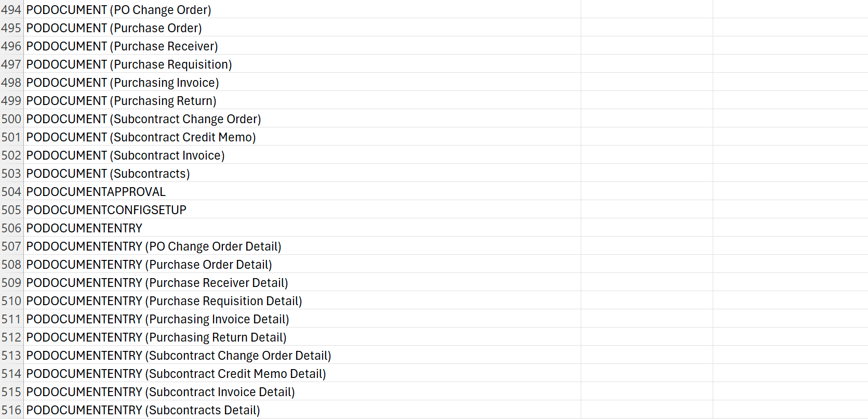The image size is (868, 419).
Task: Select cell PODOCUMENT (Subcontract Invoice)
Action: pos(302,155)
